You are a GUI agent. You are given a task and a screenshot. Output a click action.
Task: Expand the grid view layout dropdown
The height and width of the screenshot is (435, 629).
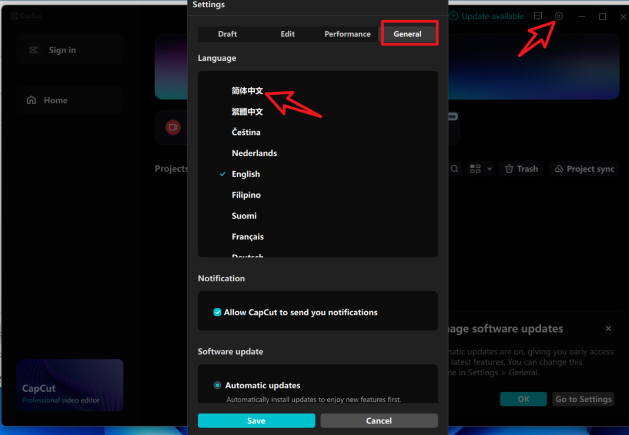coord(480,169)
